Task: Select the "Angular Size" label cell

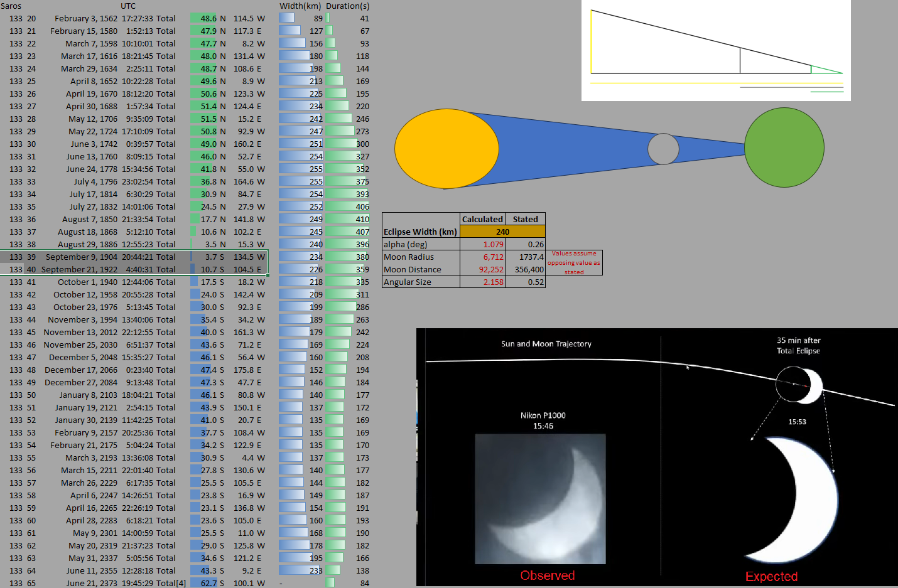Action: pos(421,282)
